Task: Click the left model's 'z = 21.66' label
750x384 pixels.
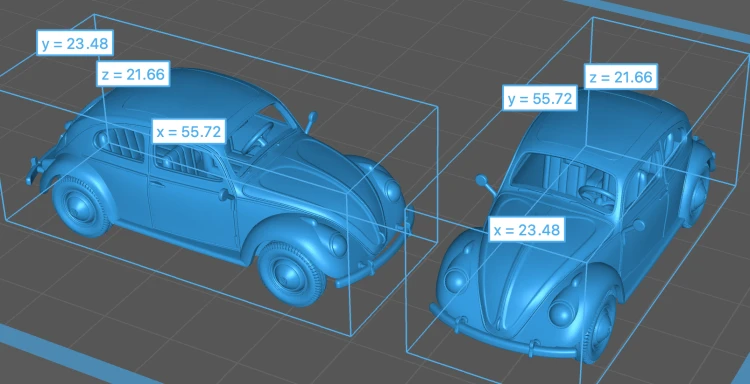Action: (133, 74)
